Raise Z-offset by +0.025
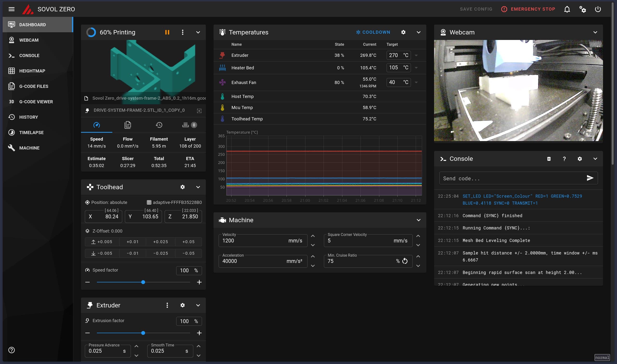This screenshot has height=364, width=617. [161, 242]
